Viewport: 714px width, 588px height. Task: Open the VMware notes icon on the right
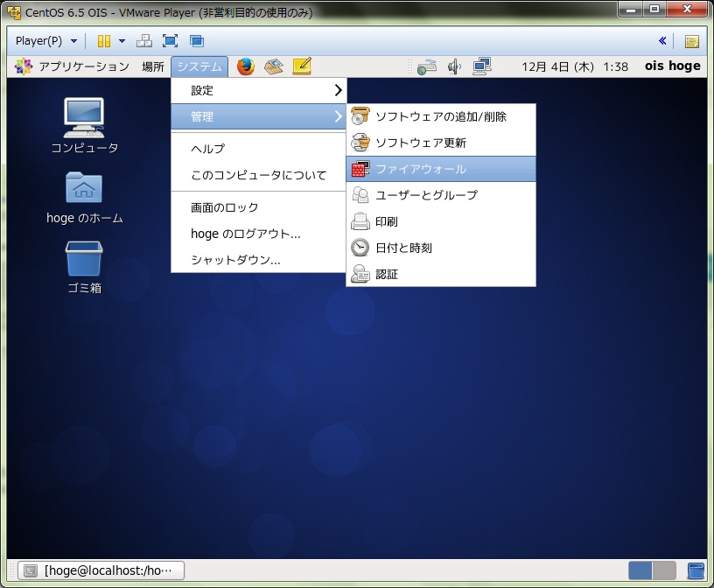[x=692, y=41]
